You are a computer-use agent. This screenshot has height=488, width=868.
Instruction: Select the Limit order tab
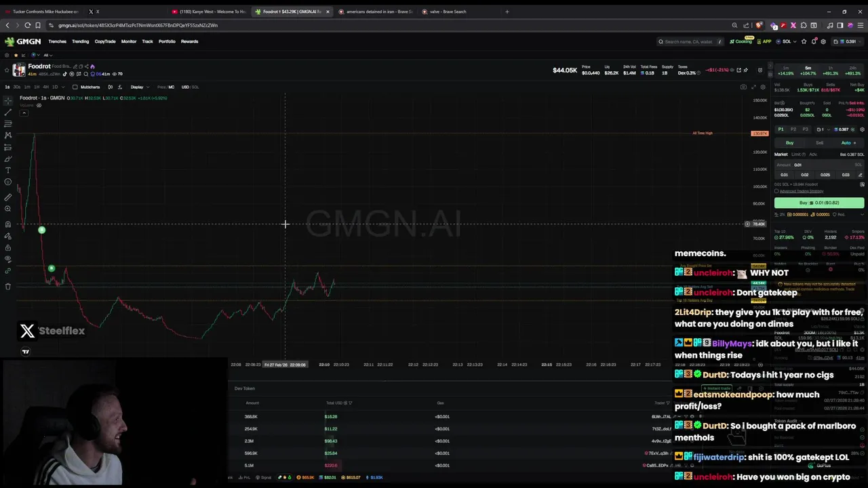796,155
